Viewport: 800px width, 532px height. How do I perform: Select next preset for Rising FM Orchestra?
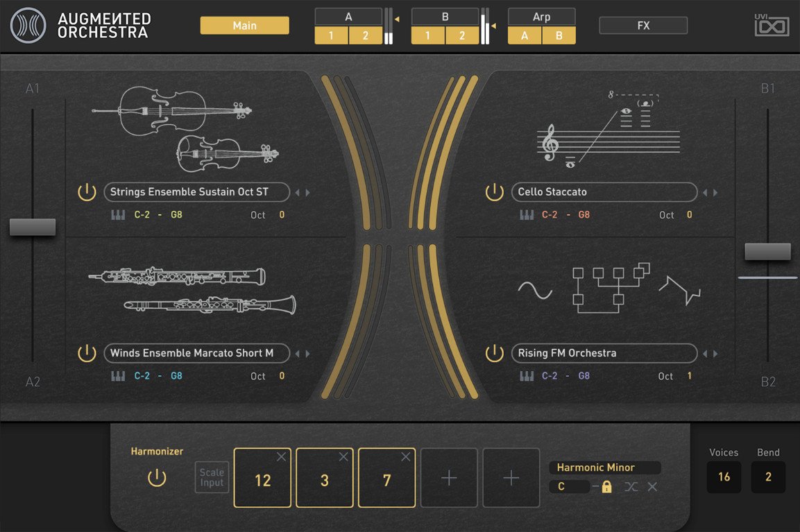coord(715,354)
